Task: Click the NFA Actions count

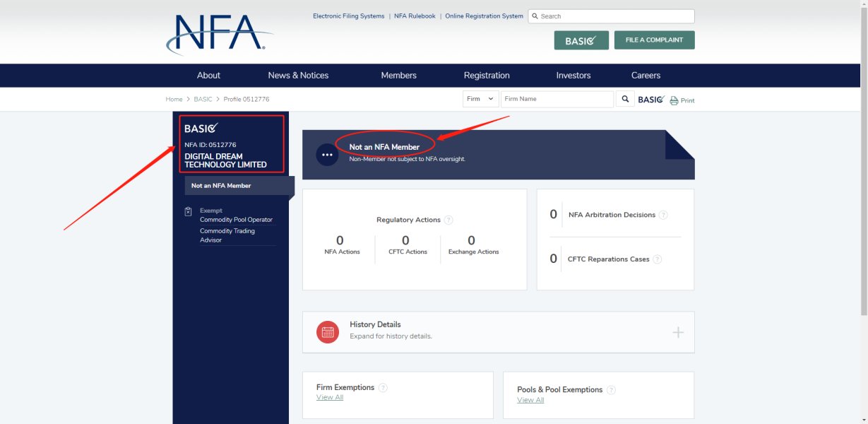Action: 340,241
